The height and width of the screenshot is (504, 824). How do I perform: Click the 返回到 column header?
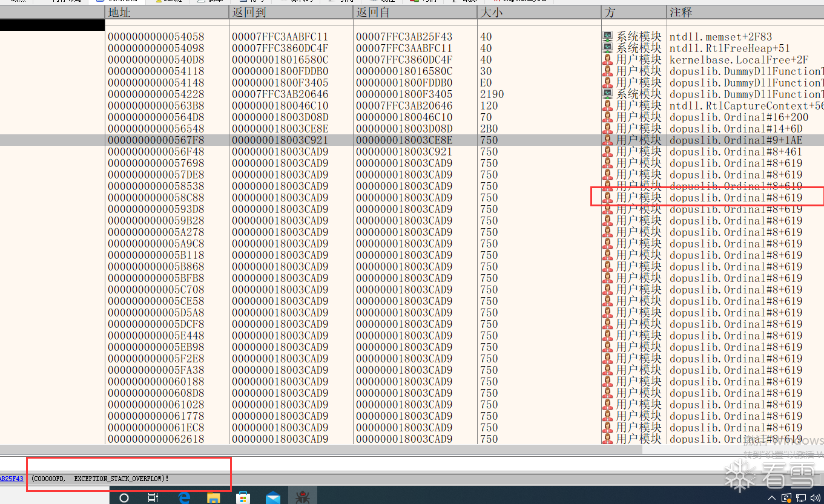[291, 12]
